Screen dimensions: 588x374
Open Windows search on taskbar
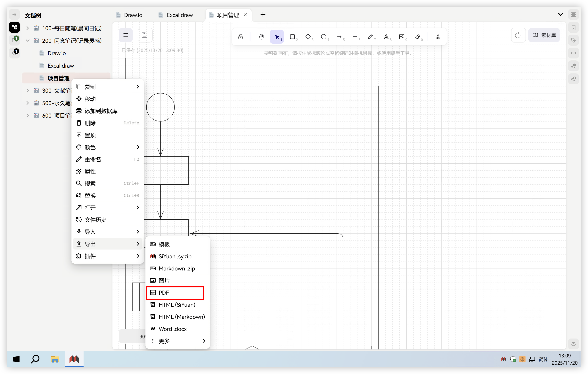pos(35,359)
